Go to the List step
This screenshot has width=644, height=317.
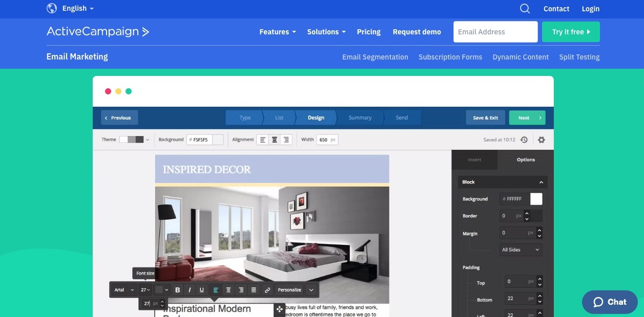tap(279, 117)
